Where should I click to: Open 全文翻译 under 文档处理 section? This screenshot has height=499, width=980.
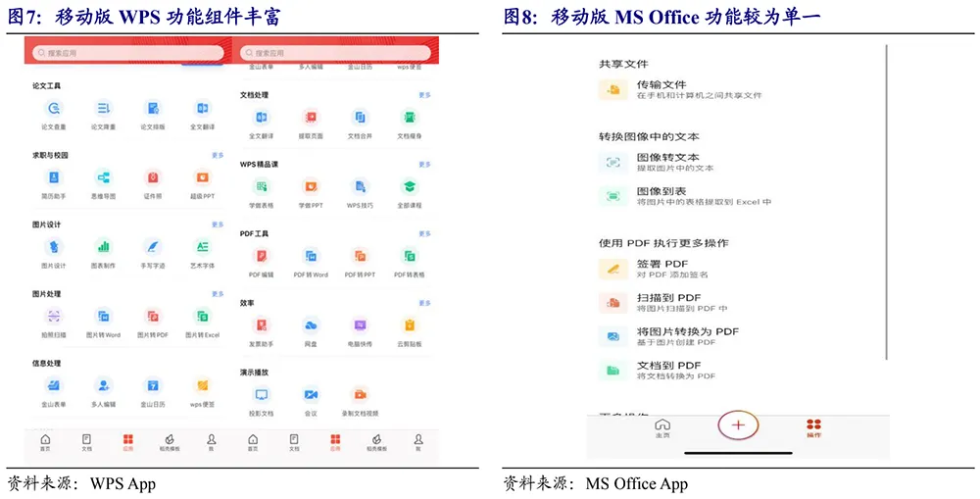coord(262,118)
